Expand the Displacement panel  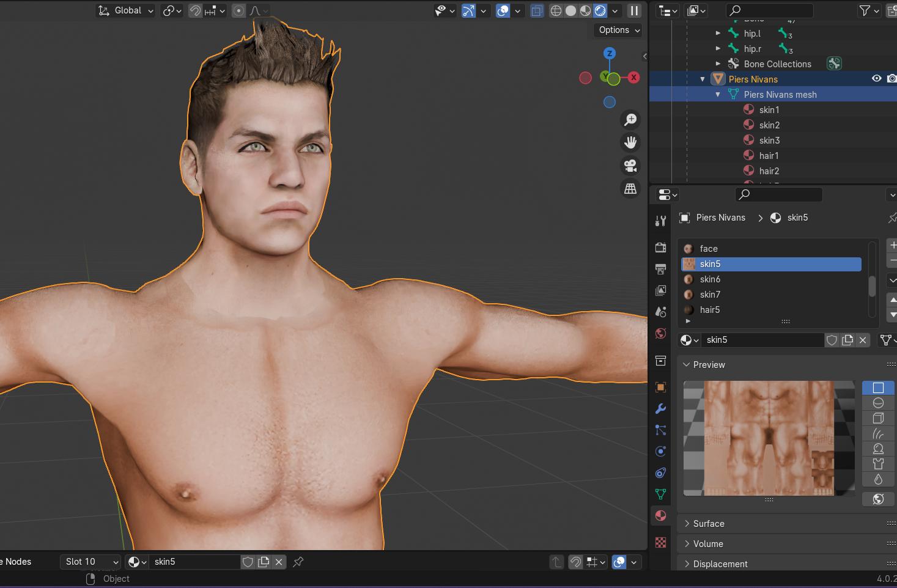[x=720, y=564]
